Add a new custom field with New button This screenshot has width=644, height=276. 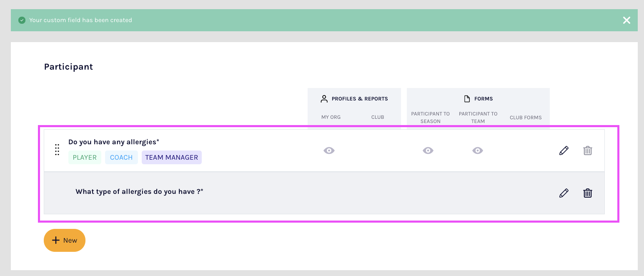click(65, 241)
